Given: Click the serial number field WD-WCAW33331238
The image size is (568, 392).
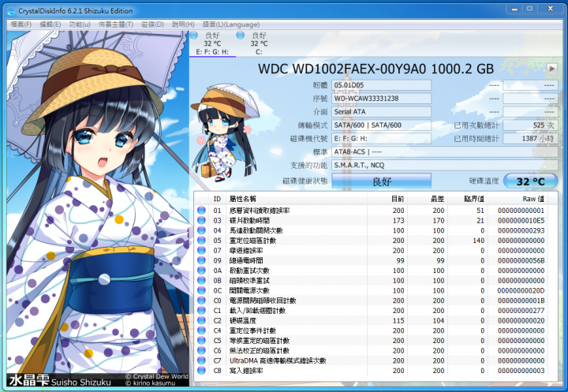Looking at the screenshot, I should pos(382,99).
